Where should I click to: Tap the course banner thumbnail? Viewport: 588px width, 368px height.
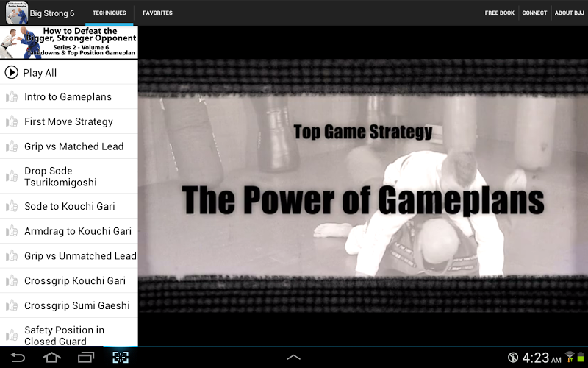click(69, 43)
